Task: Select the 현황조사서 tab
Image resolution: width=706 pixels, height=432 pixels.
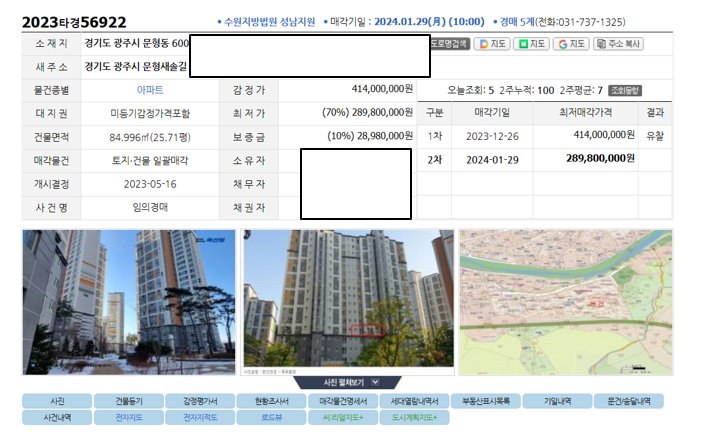Action: tap(272, 401)
